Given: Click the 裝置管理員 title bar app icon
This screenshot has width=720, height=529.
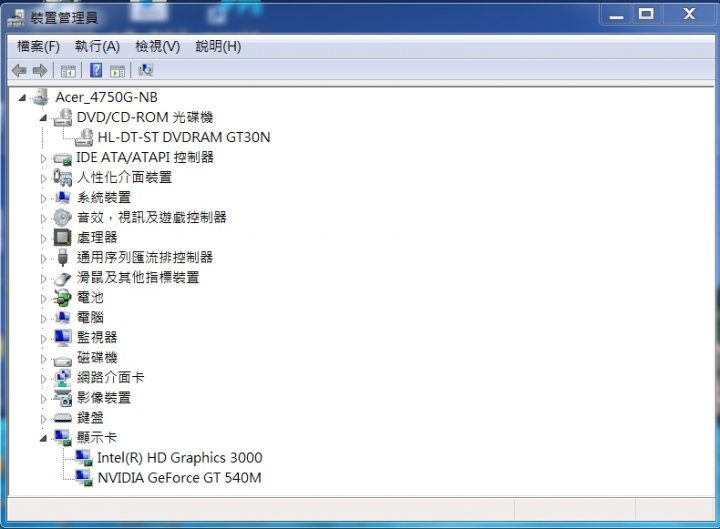Looking at the screenshot, I should [x=16, y=17].
